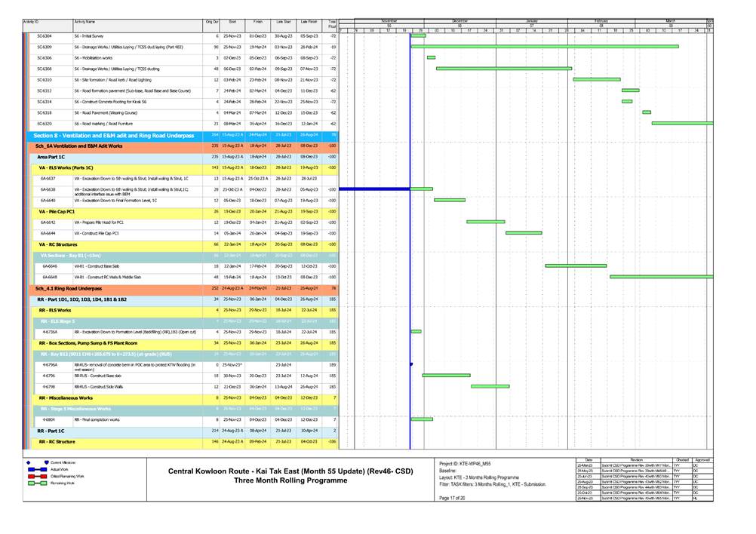
Task: Click the Current Milestone diamond legend icon
Action: click(x=29, y=462)
